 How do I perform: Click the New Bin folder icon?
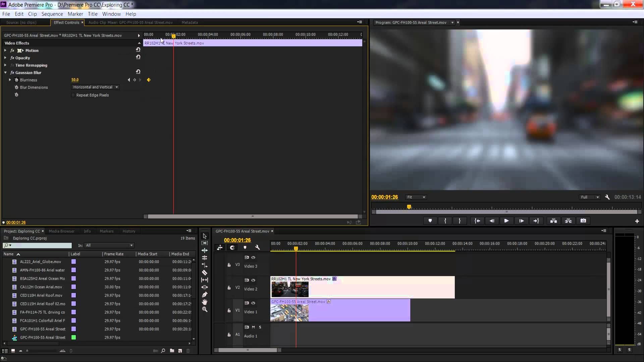pyautogui.click(x=172, y=351)
